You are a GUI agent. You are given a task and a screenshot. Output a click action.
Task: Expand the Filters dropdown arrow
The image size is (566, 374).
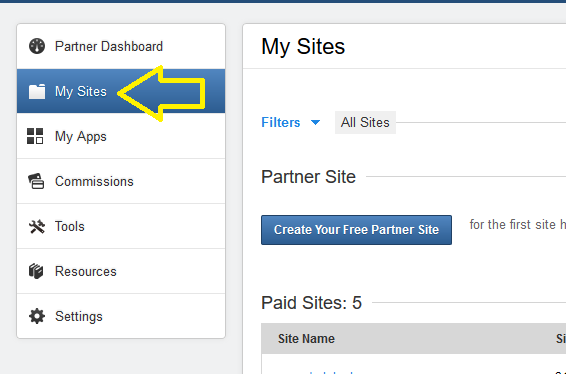[x=315, y=123]
